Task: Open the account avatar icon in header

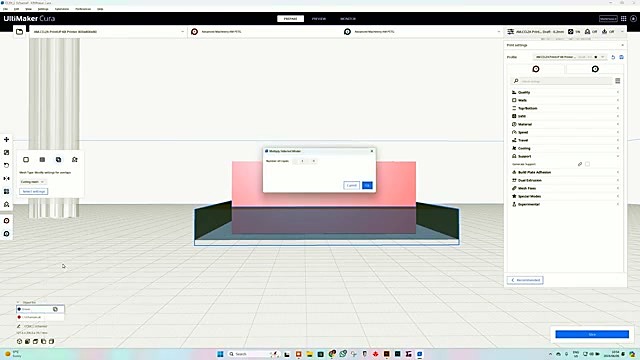Action: (633, 19)
